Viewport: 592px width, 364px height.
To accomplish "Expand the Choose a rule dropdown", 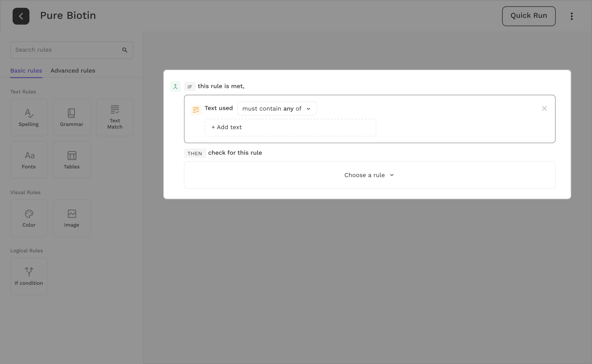I will pos(369,175).
